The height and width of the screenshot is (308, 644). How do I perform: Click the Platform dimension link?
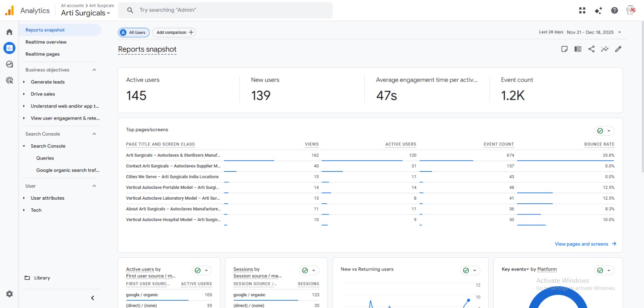(547, 269)
